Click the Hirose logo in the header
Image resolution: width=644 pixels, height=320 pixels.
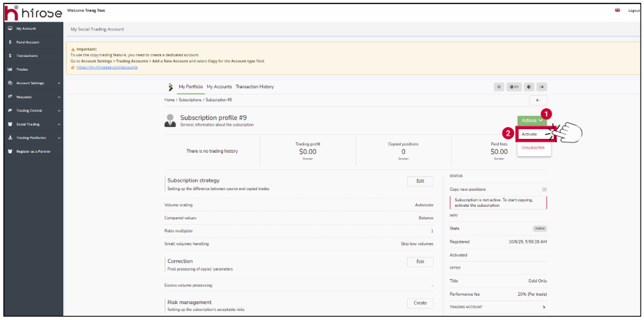click(33, 12)
